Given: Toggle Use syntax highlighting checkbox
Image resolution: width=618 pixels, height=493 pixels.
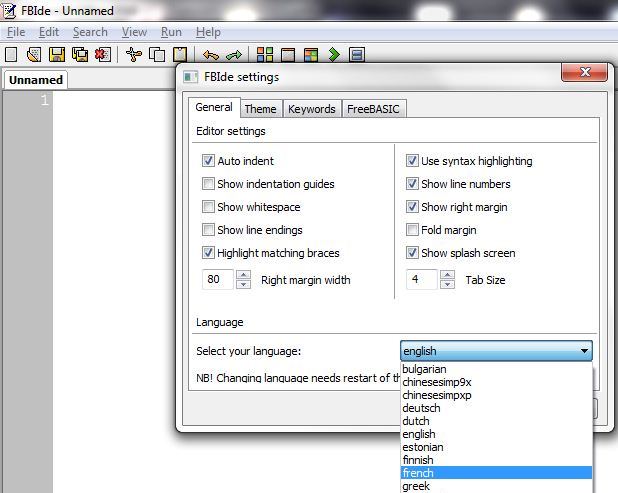Looking at the screenshot, I should pos(412,160).
